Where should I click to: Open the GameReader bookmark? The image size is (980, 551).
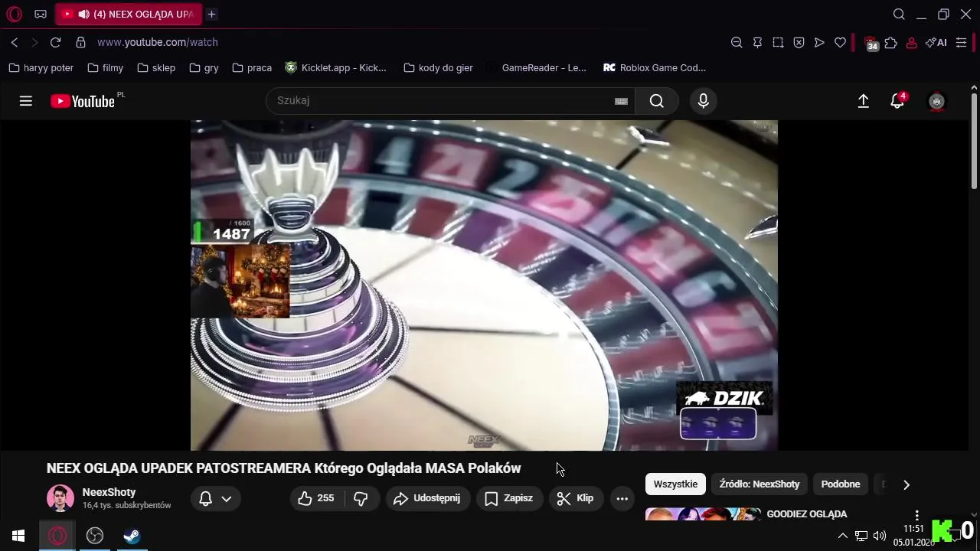click(536, 67)
